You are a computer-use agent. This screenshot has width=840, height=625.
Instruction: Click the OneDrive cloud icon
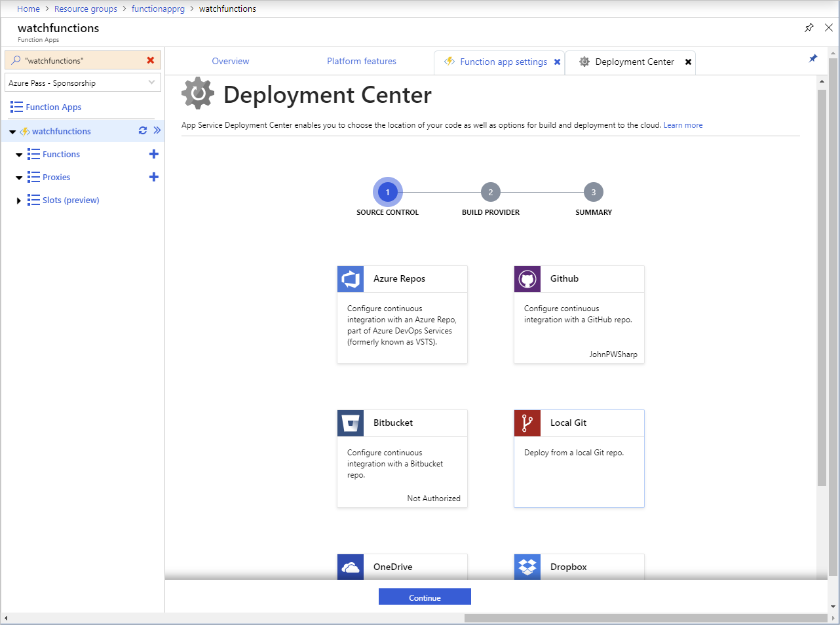tap(351, 567)
